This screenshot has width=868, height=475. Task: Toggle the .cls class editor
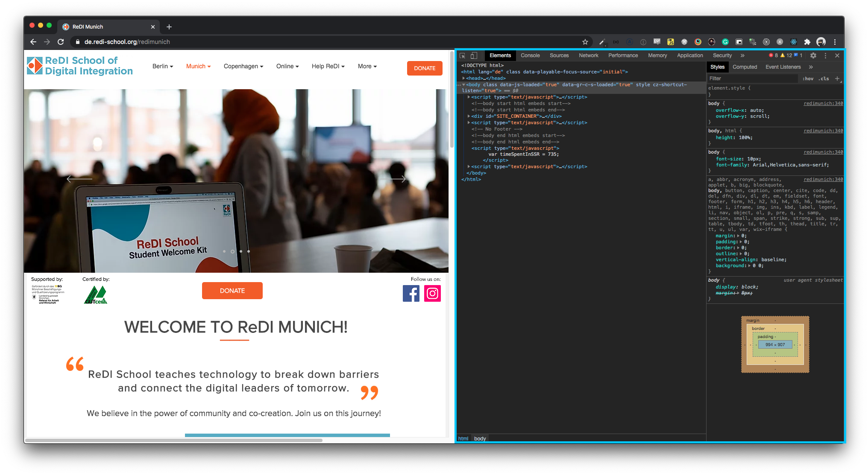pos(824,79)
